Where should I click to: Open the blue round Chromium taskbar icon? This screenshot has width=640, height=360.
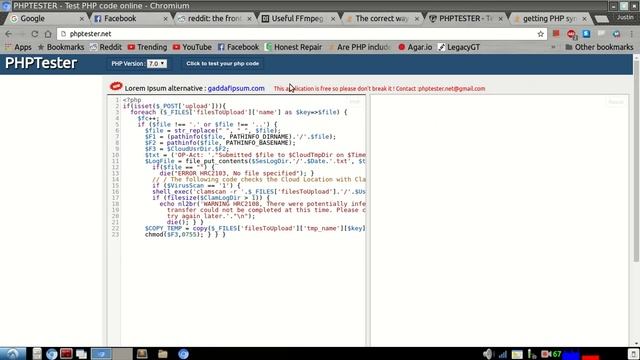pos(183,354)
